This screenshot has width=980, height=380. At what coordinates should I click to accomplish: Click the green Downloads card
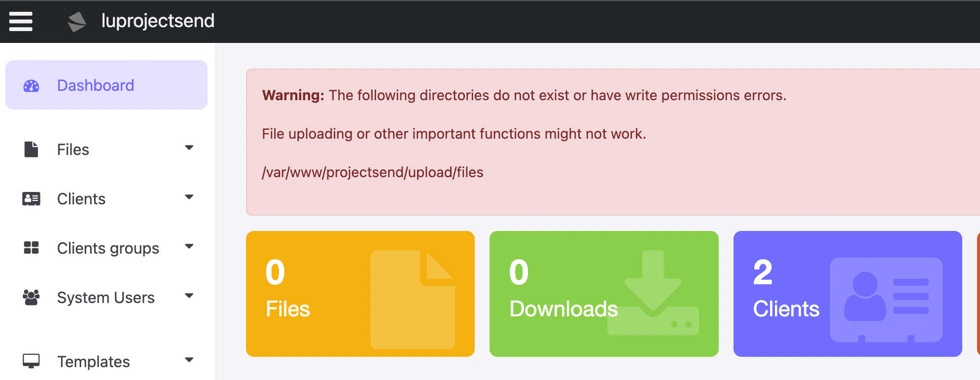pos(604,293)
